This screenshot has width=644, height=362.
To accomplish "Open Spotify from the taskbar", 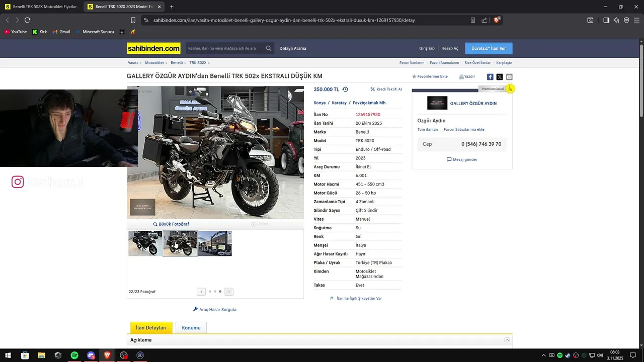I will tap(74, 355).
